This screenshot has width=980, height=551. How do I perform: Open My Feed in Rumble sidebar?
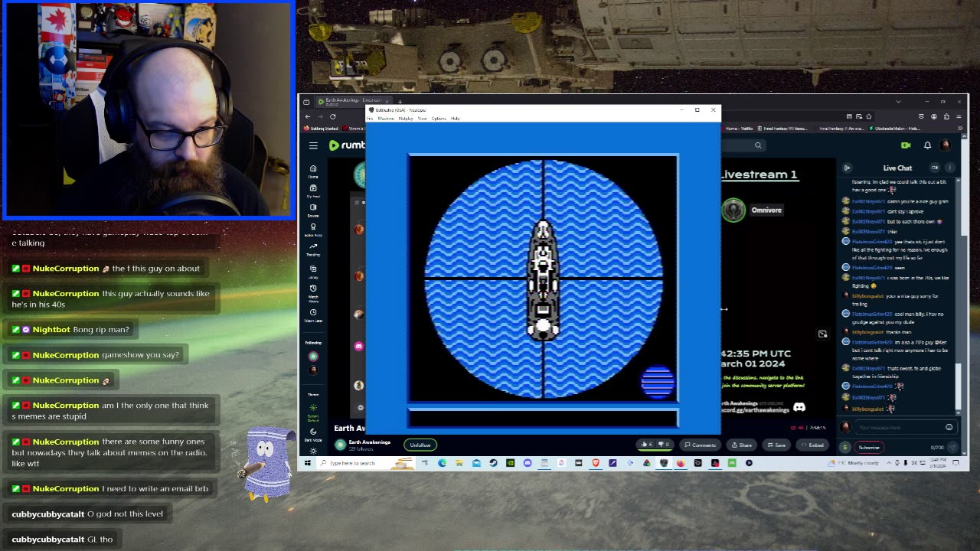point(313,190)
